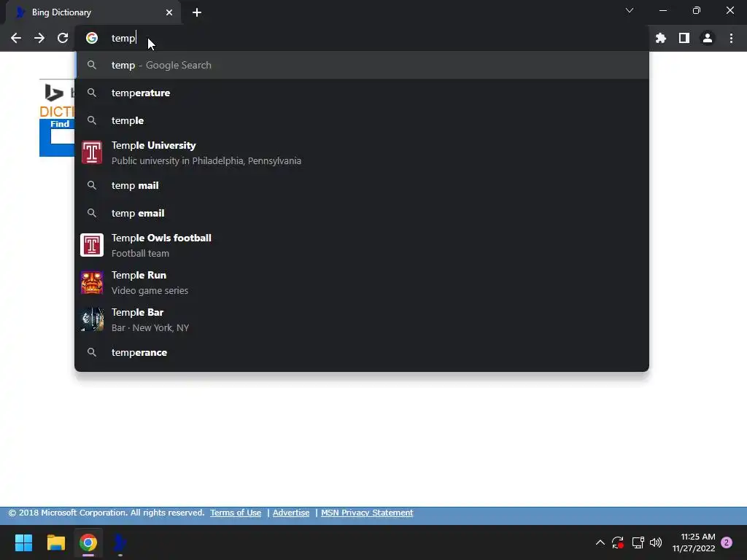The width and height of the screenshot is (747, 560).
Task: Open Chrome's three-dot menu
Action: (731, 38)
